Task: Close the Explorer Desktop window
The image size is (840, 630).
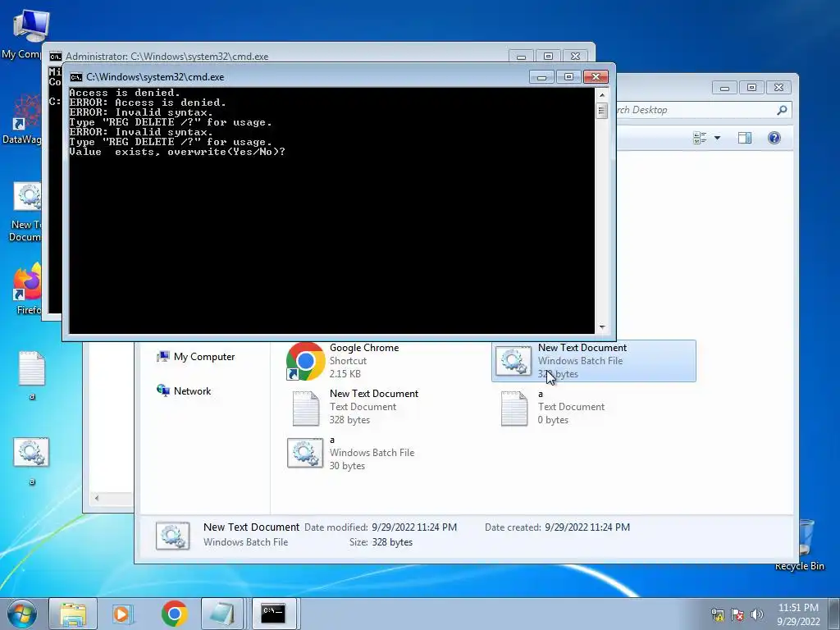Action: [779, 87]
